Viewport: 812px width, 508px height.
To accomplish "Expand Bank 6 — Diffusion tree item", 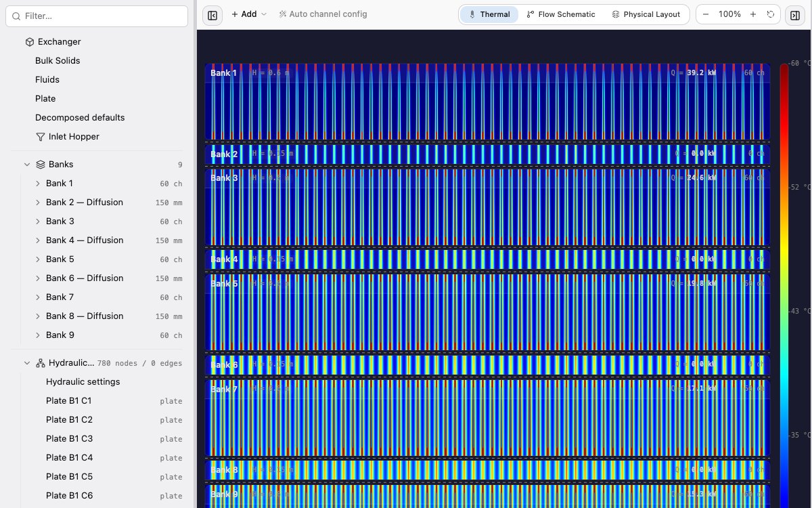I will pyautogui.click(x=38, y=278).
